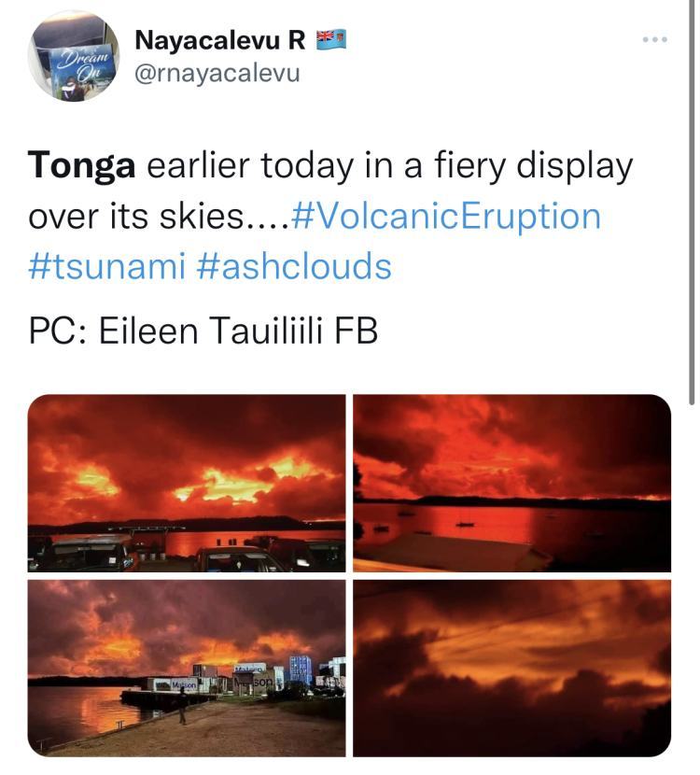The width and height of the screenshot is (700, 775).
Task: Open the Nayacalevu R display name
Action: point(220,40)
